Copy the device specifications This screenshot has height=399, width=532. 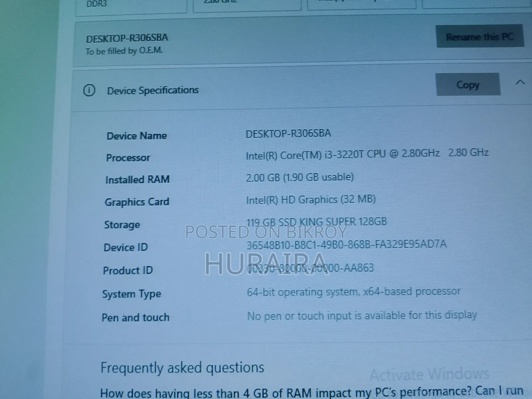[x=468, y=84]
